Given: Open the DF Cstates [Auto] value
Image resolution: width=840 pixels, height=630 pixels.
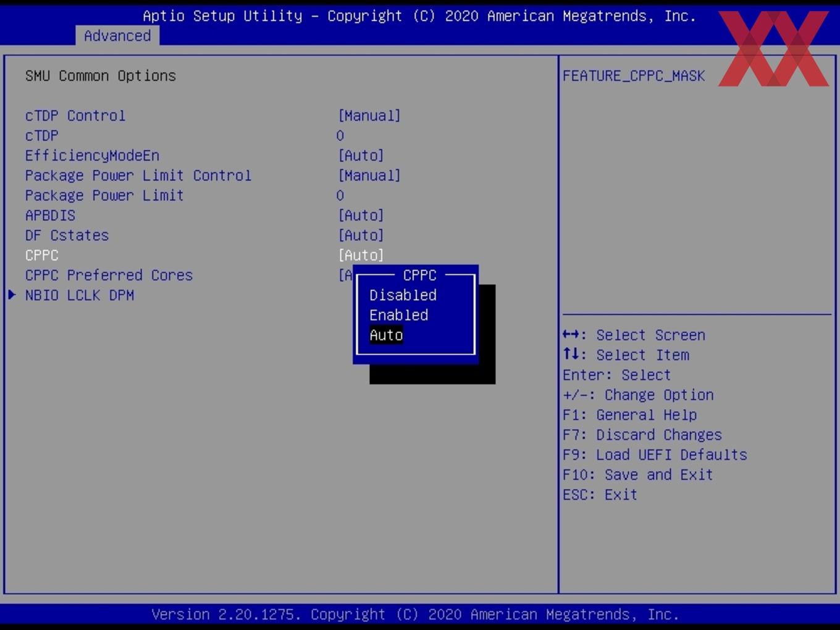Looking at the screenshot, I should (361, 235).
